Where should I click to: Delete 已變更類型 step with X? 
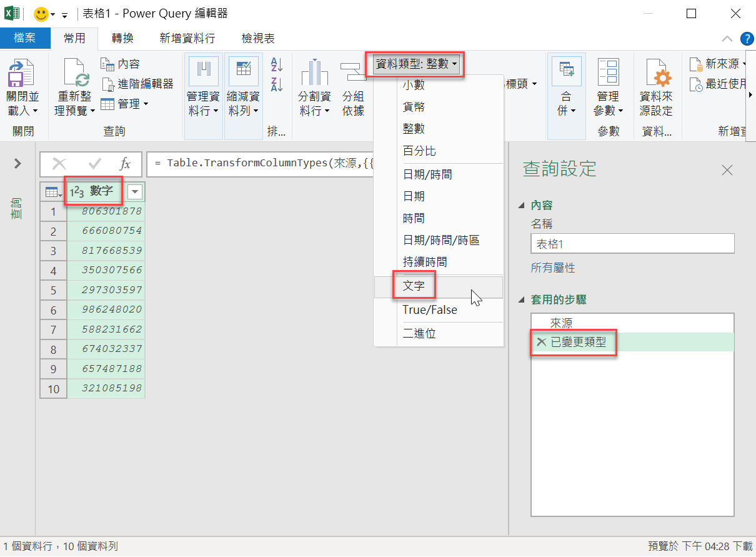pos(541,342)
